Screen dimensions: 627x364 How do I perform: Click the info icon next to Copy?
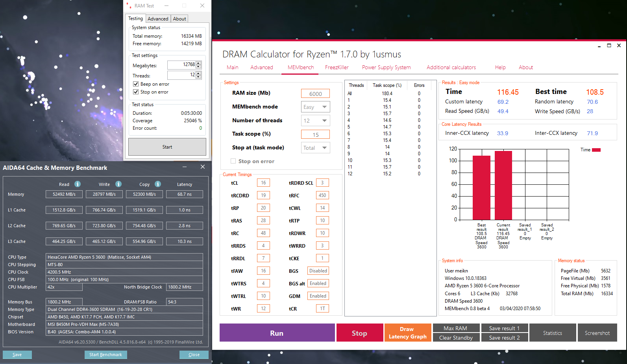click(158, 184)
